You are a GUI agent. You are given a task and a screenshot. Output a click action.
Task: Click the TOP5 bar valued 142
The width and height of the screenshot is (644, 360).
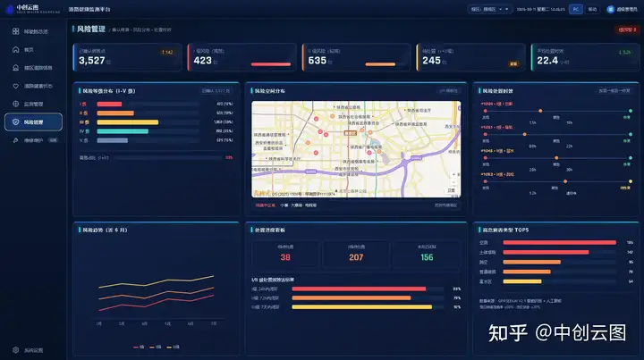point(546,252)
